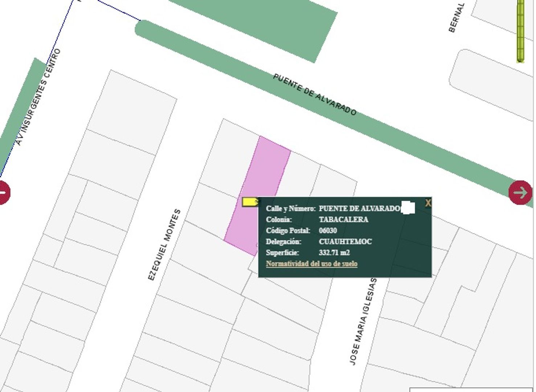Open Normatividad del uso de suelo link
The height and width of the screenshot is (392, 536).
tap(312, 264)
